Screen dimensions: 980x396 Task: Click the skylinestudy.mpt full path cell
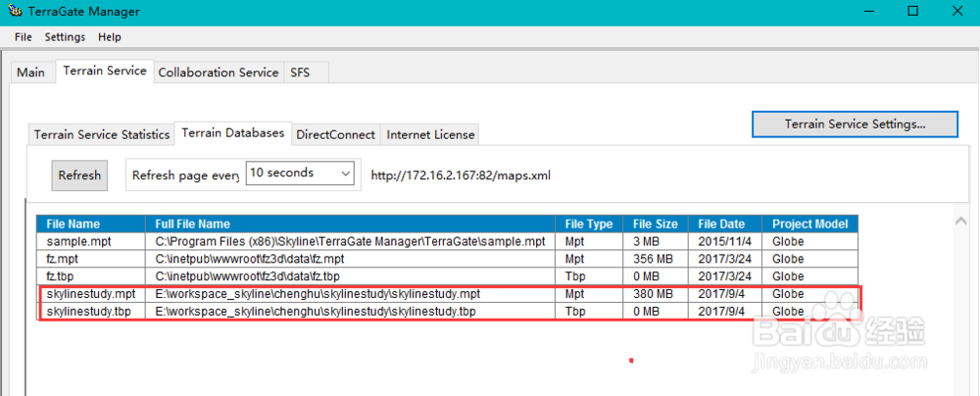click(350, 293)
